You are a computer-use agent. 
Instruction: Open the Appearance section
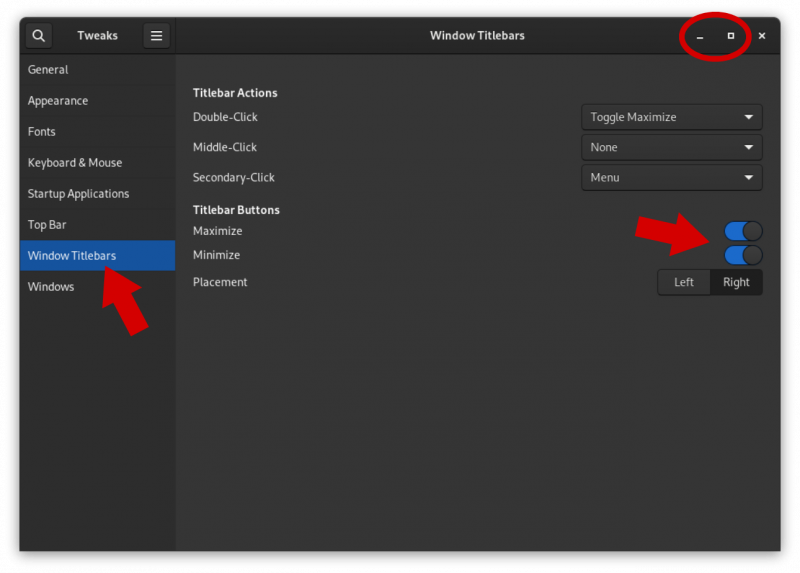tap(97, 101)
